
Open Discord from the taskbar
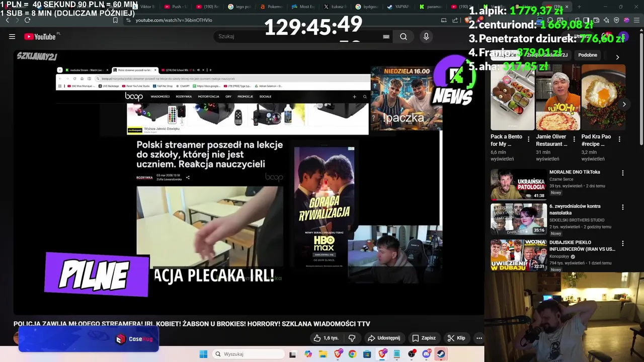click(427, 354)
